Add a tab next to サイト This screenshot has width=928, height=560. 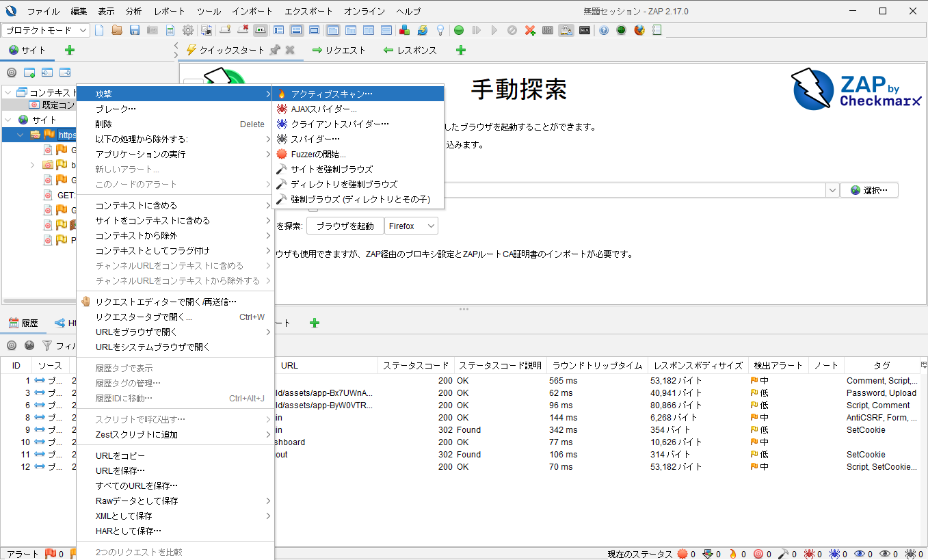point(70,50)
